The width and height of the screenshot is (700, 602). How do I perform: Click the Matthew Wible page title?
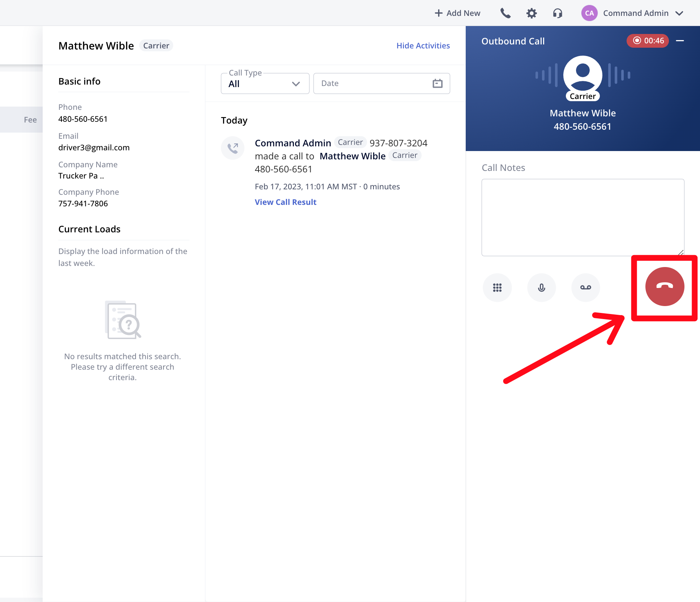coord(96,46)
